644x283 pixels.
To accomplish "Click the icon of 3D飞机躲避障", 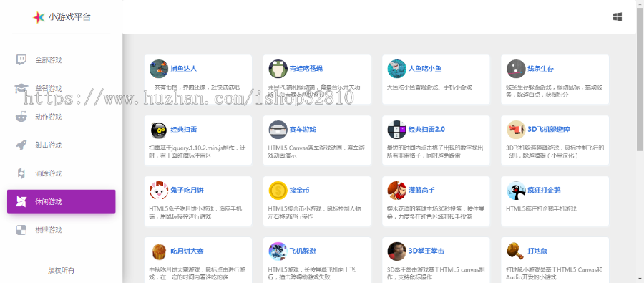I will pyautogui.click(x=516, y=130).
